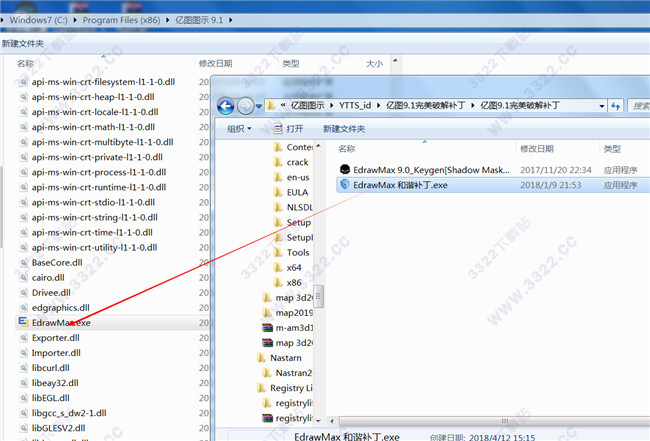
Task: Select Drivee.dll icon in back window
Action: (x=24, y=292)
